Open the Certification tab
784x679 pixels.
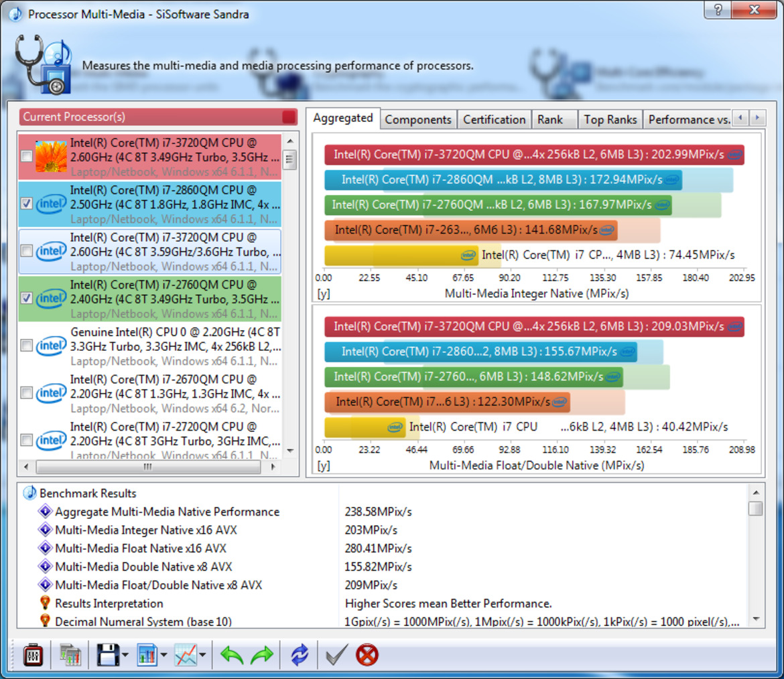(494, 120)
